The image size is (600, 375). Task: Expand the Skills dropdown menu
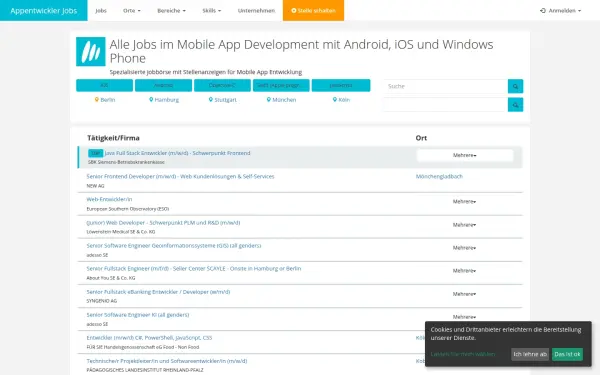[212, 11]
